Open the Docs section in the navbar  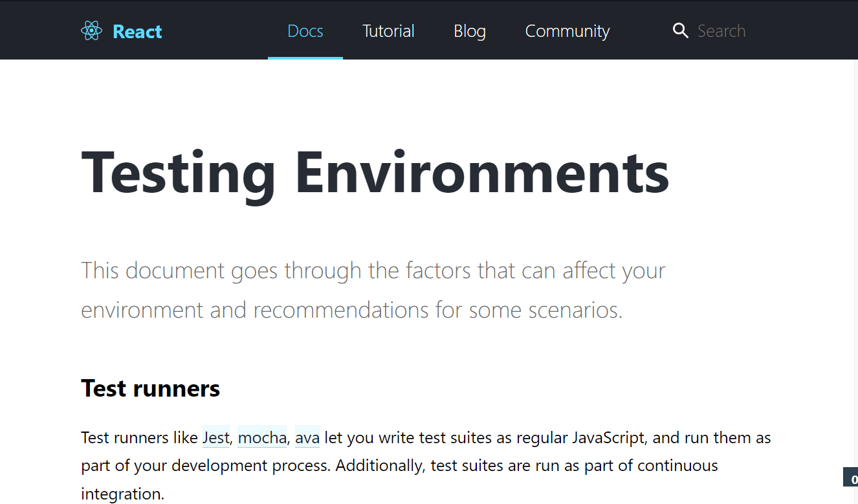(x=305, y=30)
